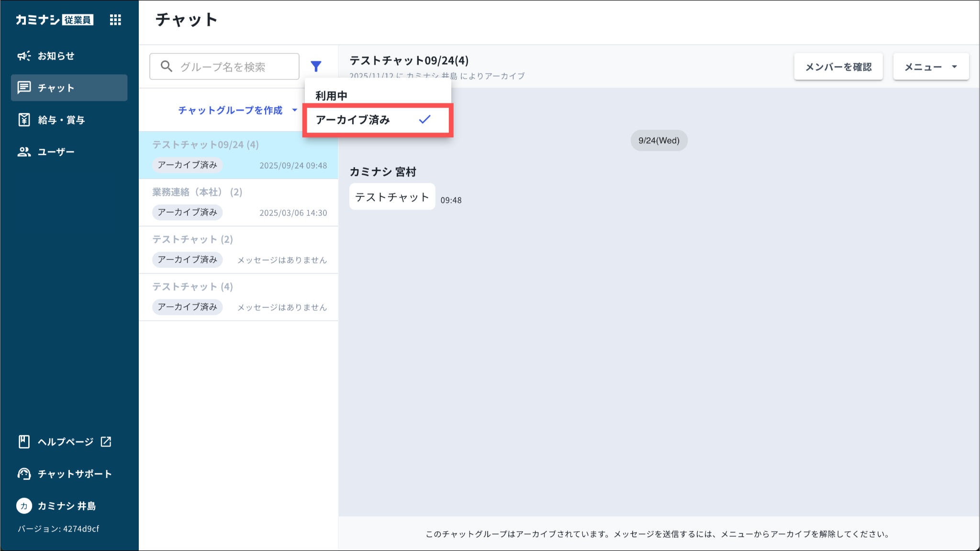Open the apps grid launcher icon
This screenshot has width=980, height=551.
tap(115, 20)
